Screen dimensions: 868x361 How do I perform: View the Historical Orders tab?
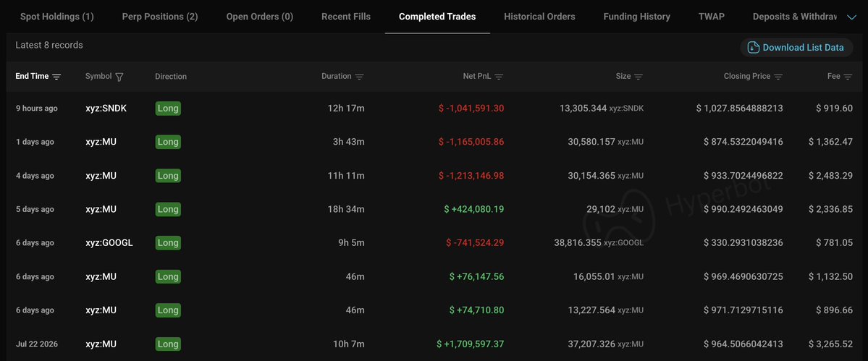(539, 17)
